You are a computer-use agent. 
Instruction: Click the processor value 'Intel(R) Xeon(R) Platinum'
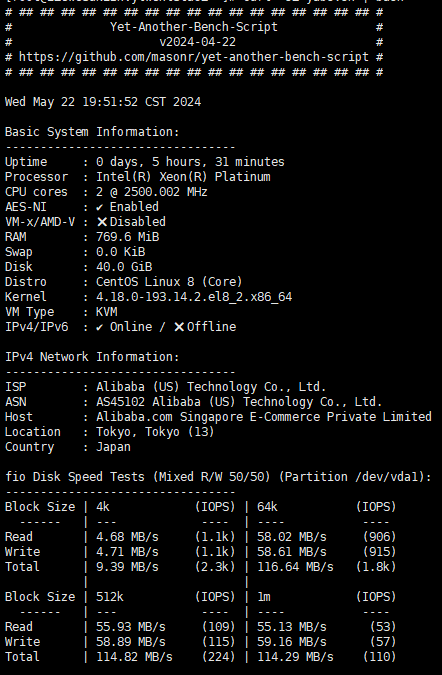tap(183, 177)
